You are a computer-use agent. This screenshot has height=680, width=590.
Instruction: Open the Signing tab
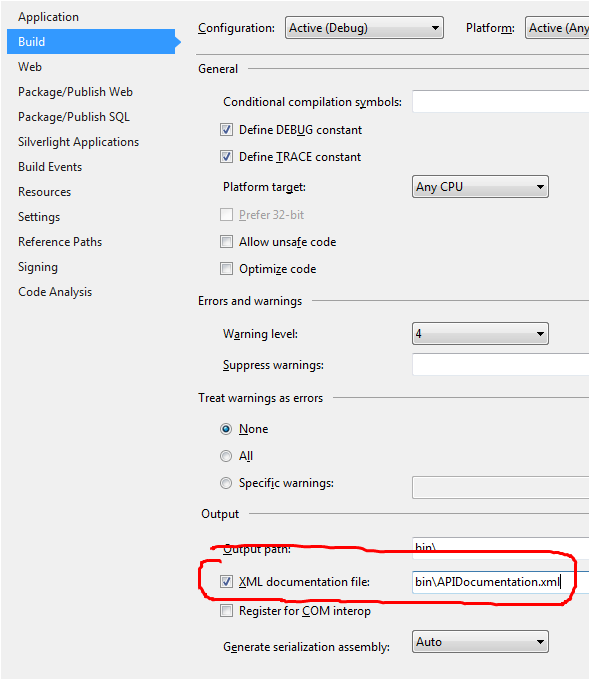(38, 267)
